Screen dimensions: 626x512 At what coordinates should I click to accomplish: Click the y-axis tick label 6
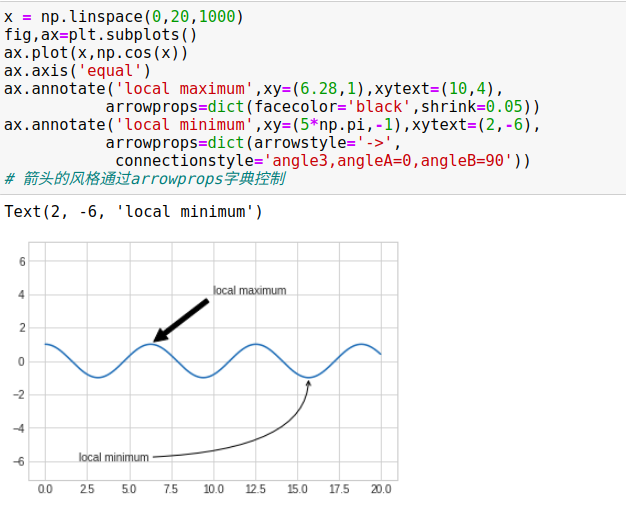(x=22, y=262)
